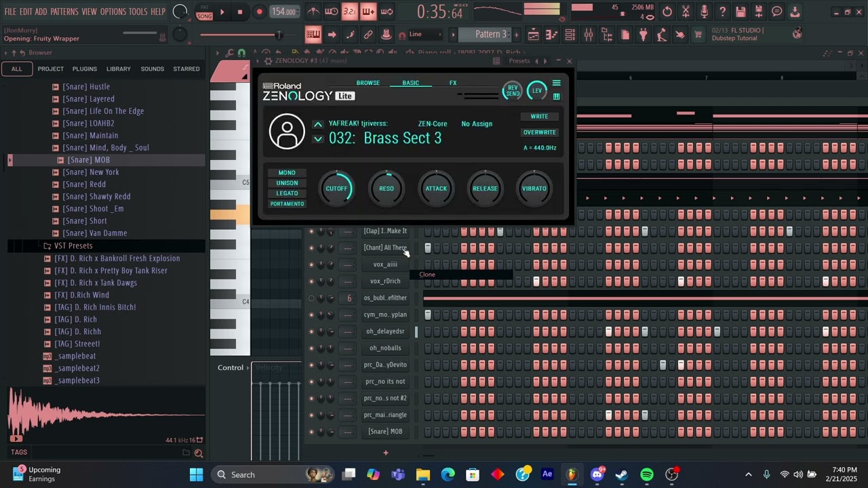Click the shopping cart icon
The image size is (868, 488).
[698, 35]
